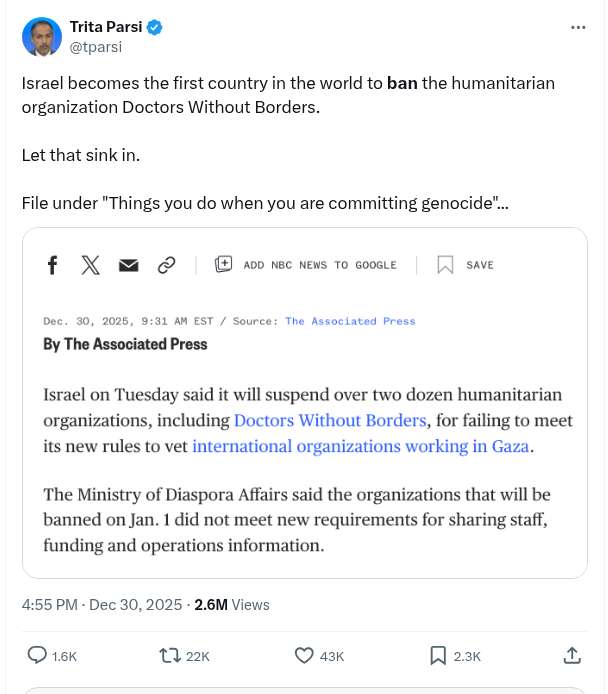Viewport: 608px width, 694px height.
Task: Open The Associated Press source link
Action: 350,321
